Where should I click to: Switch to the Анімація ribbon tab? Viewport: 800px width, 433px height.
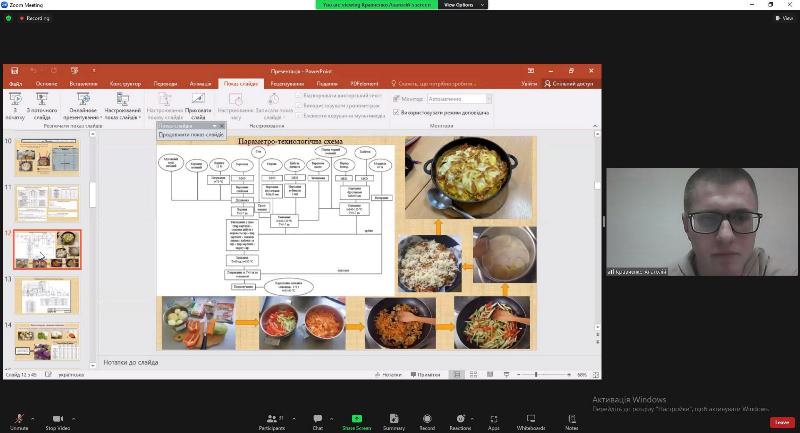(199, 83)
